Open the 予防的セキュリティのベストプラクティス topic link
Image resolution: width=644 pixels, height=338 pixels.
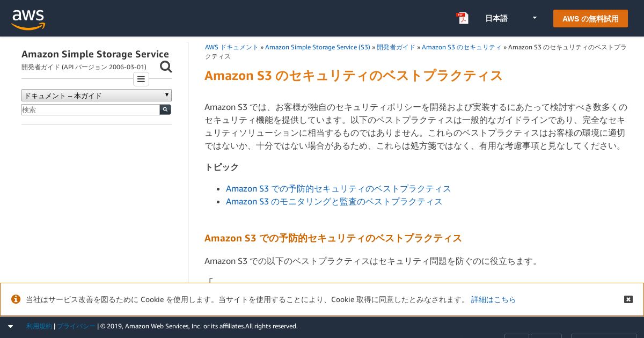click(338, 189)
